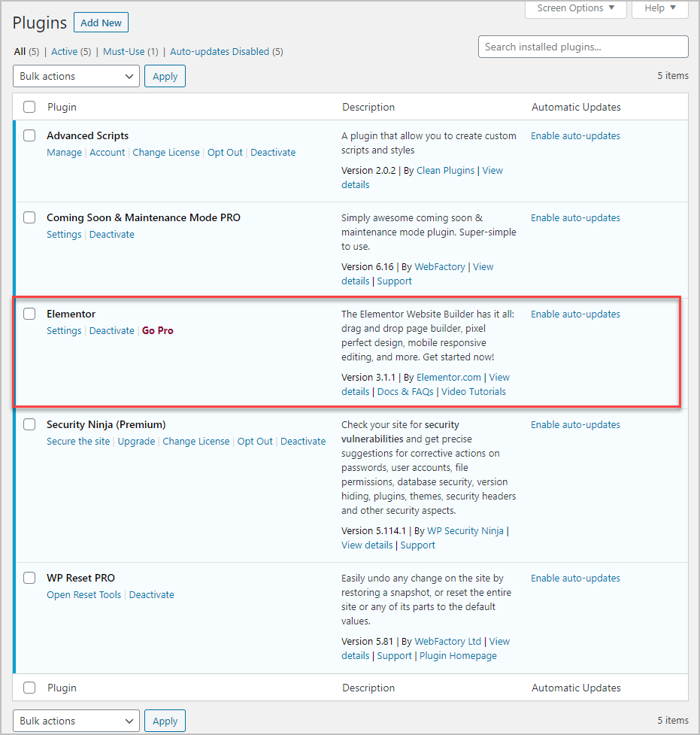Show only Active plugins

(x=66, y=51)
